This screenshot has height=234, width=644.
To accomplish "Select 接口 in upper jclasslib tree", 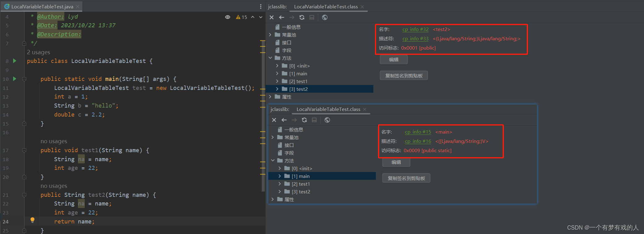I will pos(286,42).
